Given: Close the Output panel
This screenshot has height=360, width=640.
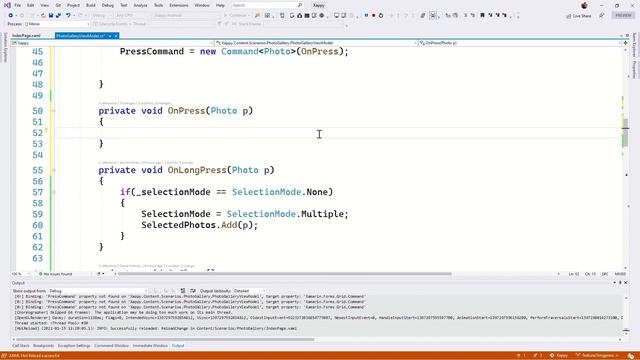Looking at the screenshot, I should [x=625, y=282].
